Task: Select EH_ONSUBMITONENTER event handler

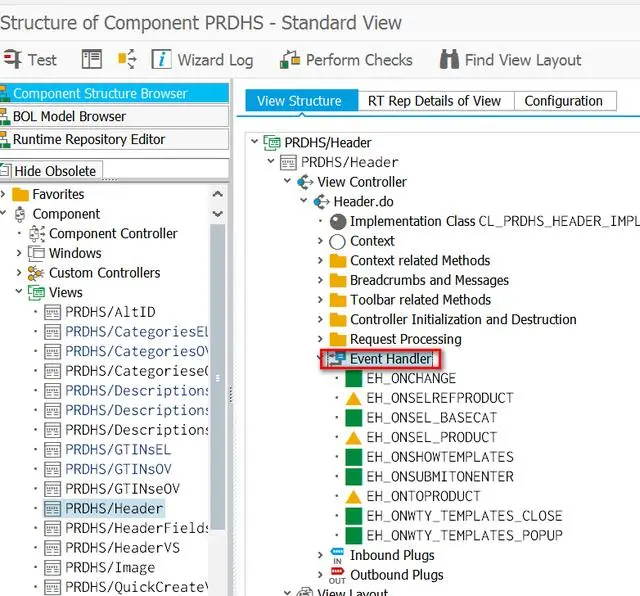Action: coord(440,476)
